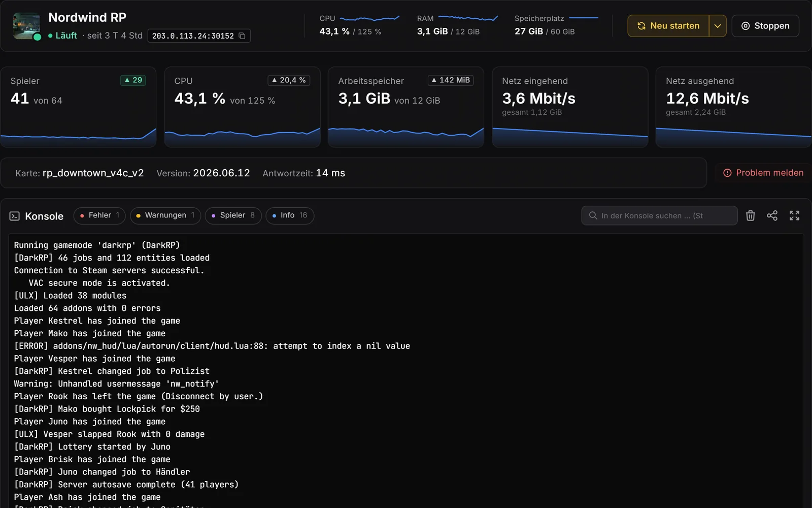Select the Warning Unhandled usermessage line
The image size is (812, 508).
116,384
